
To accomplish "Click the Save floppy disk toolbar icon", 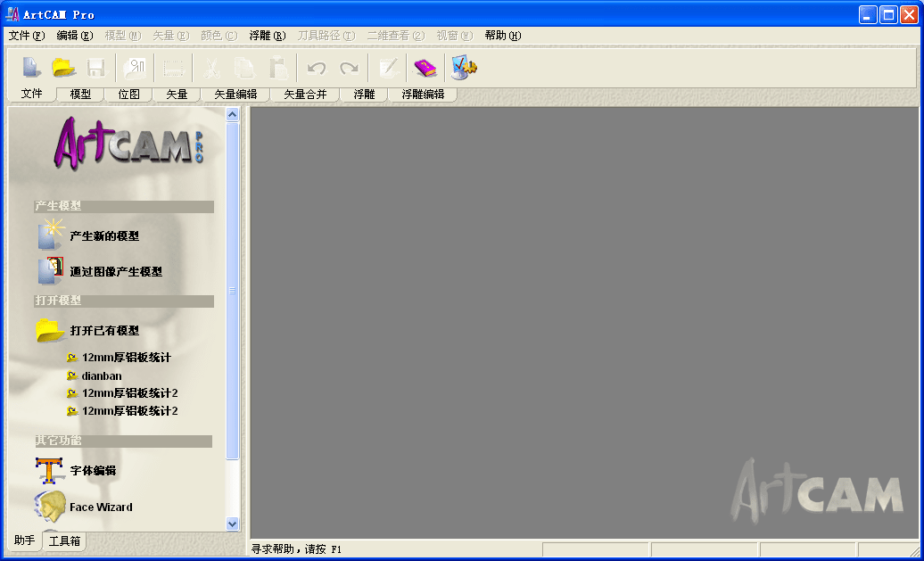I will 96,68.
